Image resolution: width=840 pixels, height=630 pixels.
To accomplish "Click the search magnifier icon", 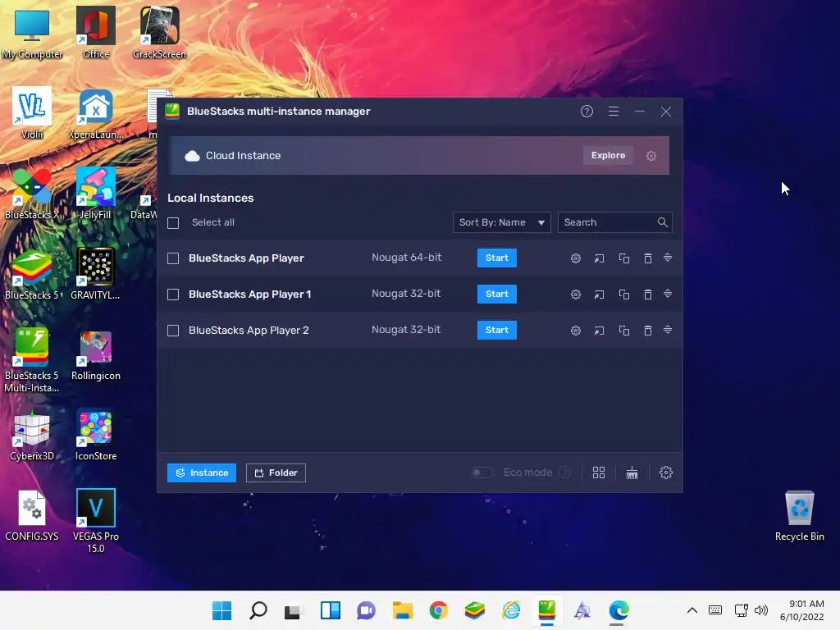I will [662, 222].
